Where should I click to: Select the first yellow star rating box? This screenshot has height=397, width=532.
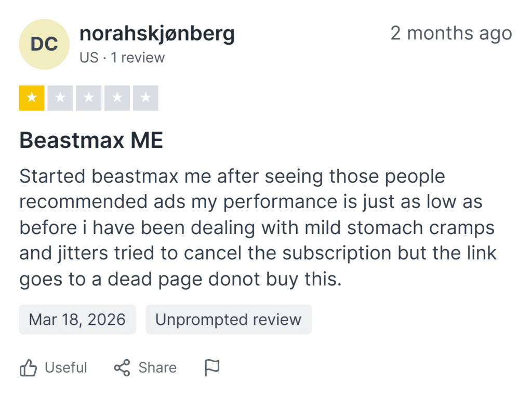click(x=32, y=98)
